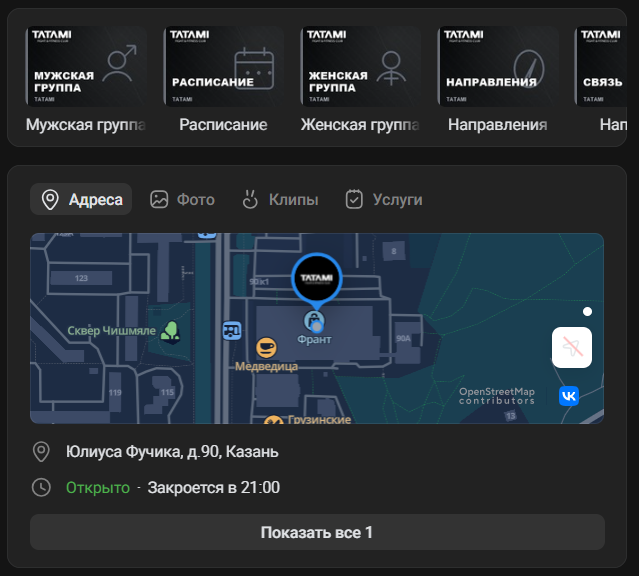Click the Грузинские restaurant marker on map
Image resolution: width=639 pixels, height=576 pixels.
click(273, 420)
